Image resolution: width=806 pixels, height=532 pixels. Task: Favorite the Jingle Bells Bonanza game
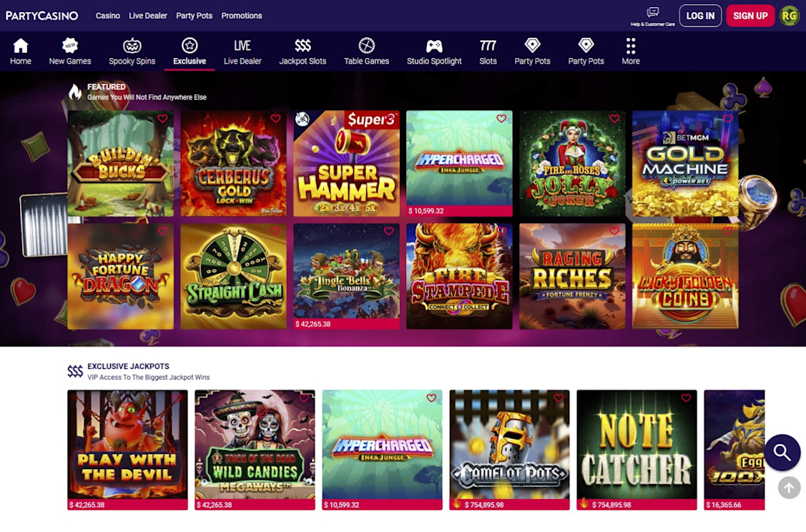point(388,231)
